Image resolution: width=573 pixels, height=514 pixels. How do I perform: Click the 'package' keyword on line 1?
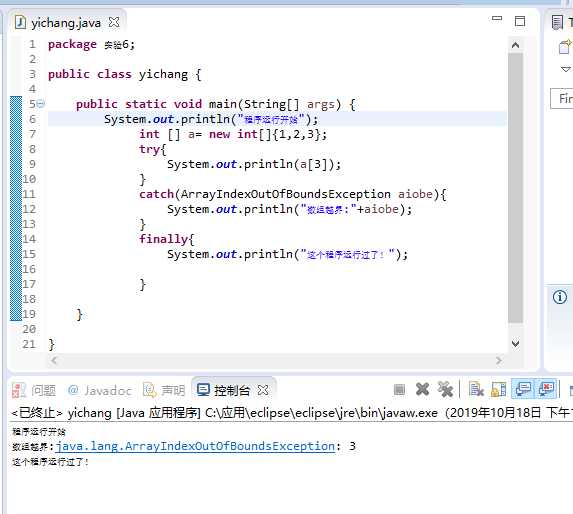pos(72,45)
